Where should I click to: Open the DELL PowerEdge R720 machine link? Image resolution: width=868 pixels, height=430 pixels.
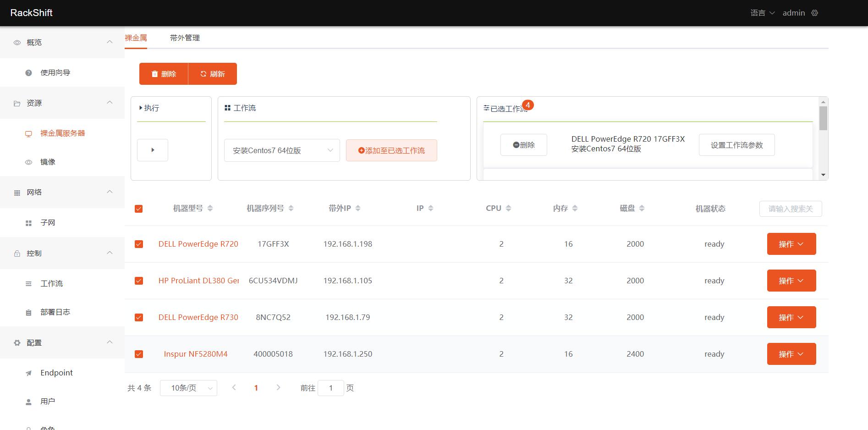pyautogui.click(x=198, y=244)
